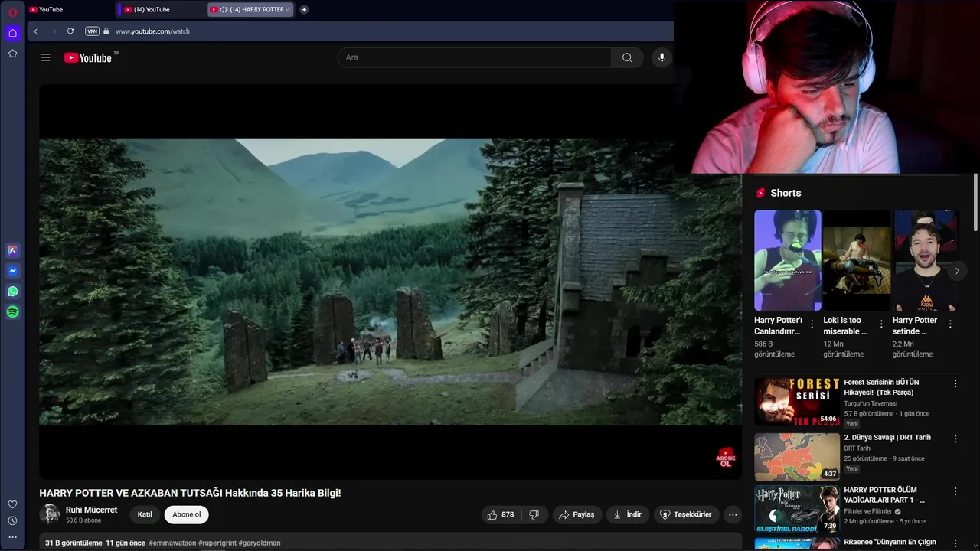
Task: Open Forest Serisinin BÜTÜN Hikayesi thumbnail
Action: click(797, 401)
